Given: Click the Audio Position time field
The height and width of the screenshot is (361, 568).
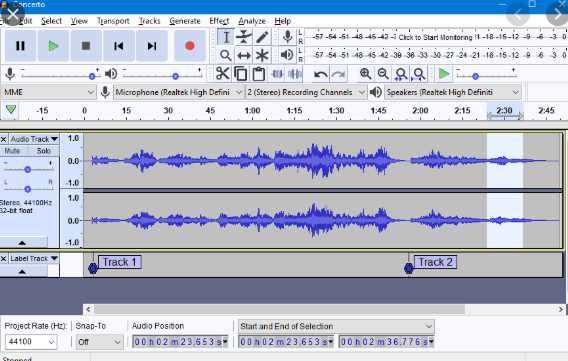Looking at the screenshot, I should (x=180, y=342).
